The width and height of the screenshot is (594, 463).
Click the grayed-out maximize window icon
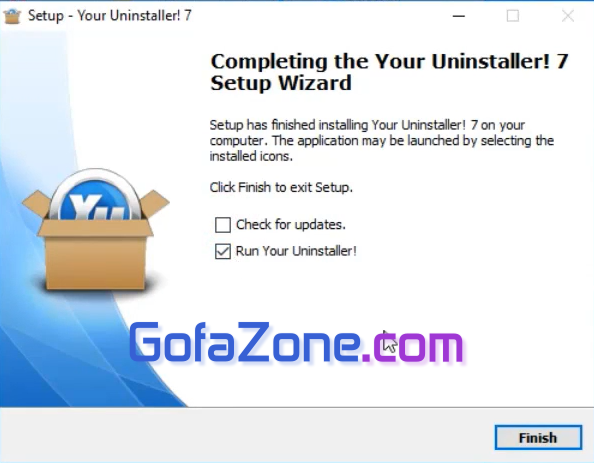coord(513,16)
